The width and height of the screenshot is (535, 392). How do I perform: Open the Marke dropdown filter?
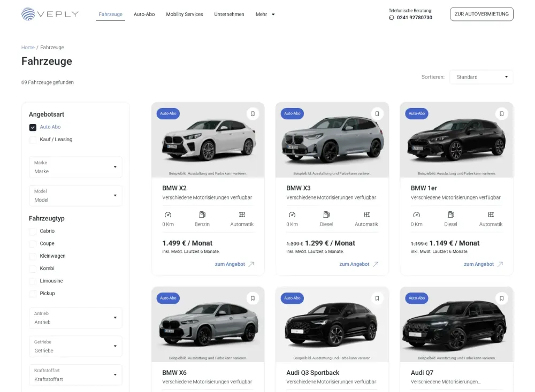click(x=75, y=167)
